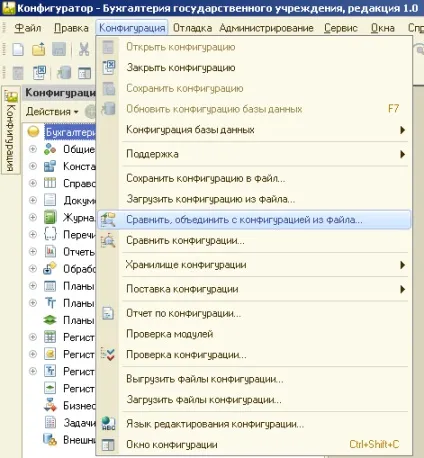Click the yellow root configuration icon
424x458 pixels.
click(33, 132)
